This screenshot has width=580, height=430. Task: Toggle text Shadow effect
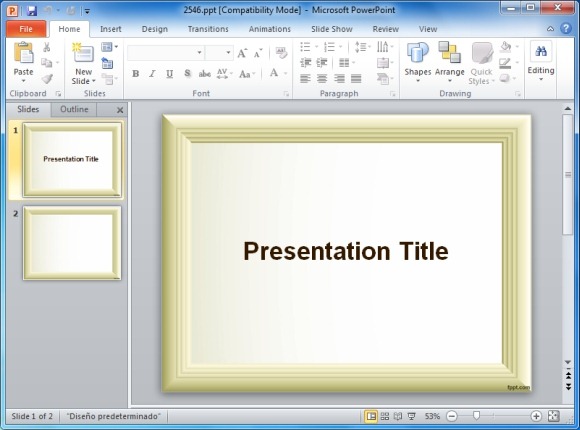[188, 74]
